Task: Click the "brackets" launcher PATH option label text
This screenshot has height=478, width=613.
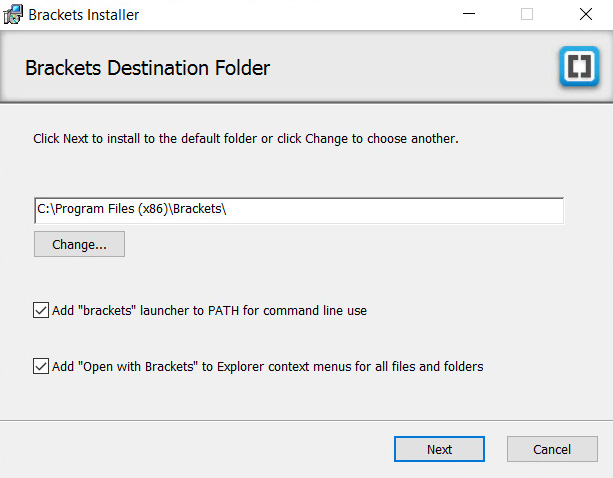Action: (209, 311)
